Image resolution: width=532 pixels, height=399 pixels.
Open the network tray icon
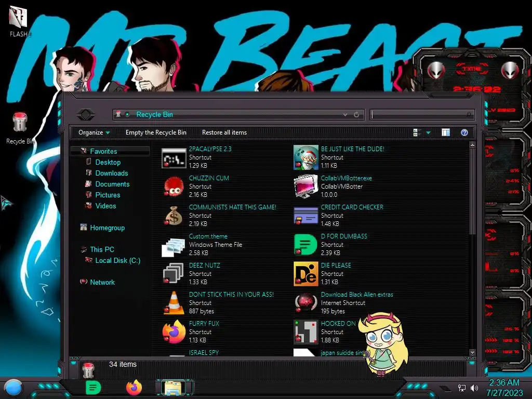tap(461, 388)
